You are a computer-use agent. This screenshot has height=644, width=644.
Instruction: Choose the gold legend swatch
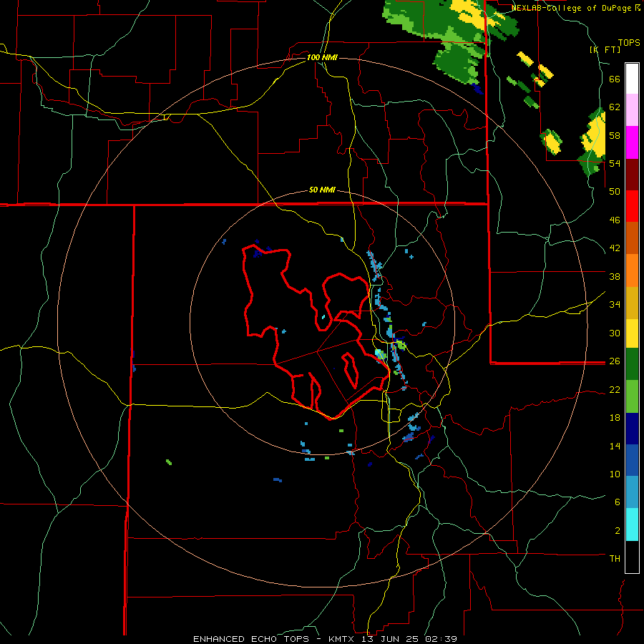point(632,302)
